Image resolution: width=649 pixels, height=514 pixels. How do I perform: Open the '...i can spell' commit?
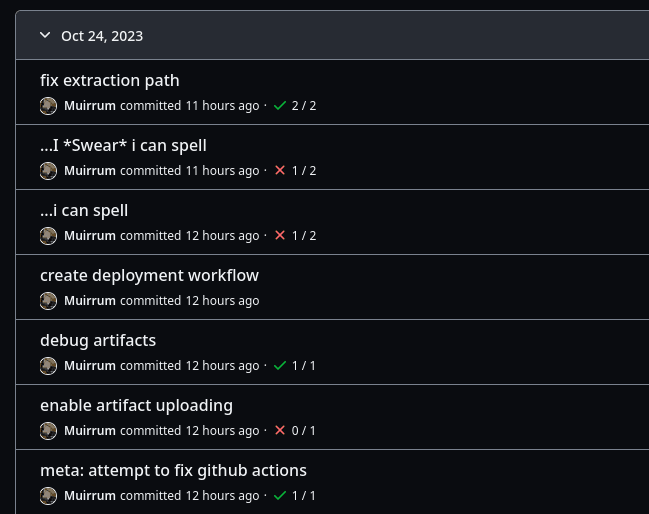[x=84, y=210]
